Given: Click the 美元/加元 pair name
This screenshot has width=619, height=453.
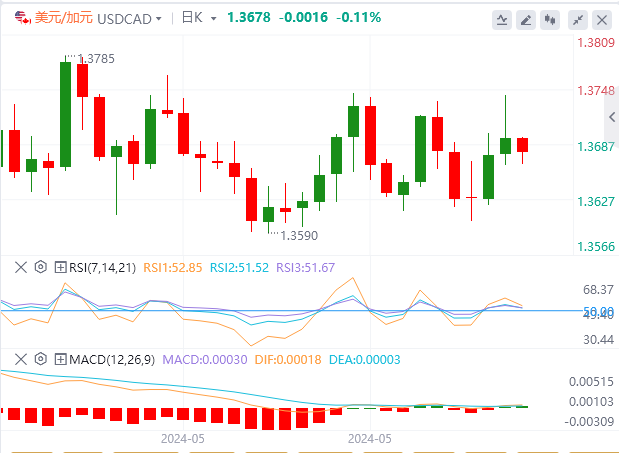Looking at the screenshot, I should click(64, 17).
